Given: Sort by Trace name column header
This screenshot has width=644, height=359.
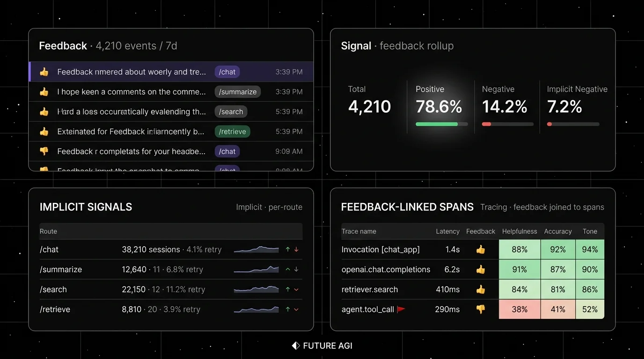Looking at the screenshot, I should 359,231.
